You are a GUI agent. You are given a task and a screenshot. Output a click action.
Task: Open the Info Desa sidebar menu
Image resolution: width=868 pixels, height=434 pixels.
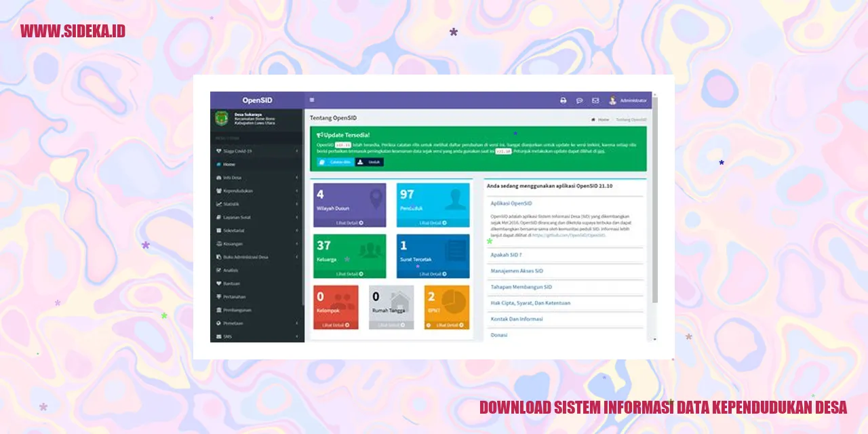pos(257,178)
